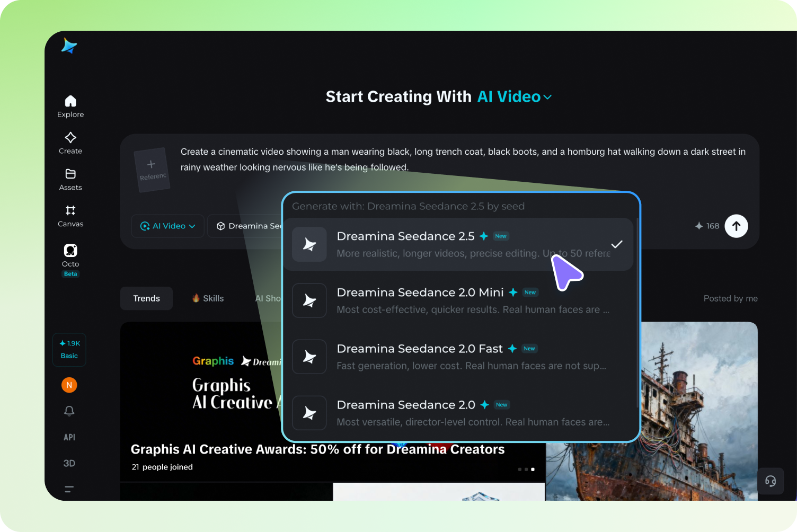This screenshot has height=532, width=797.
Task: Click into the video prompt text field
Action: (x=463, y=159)
